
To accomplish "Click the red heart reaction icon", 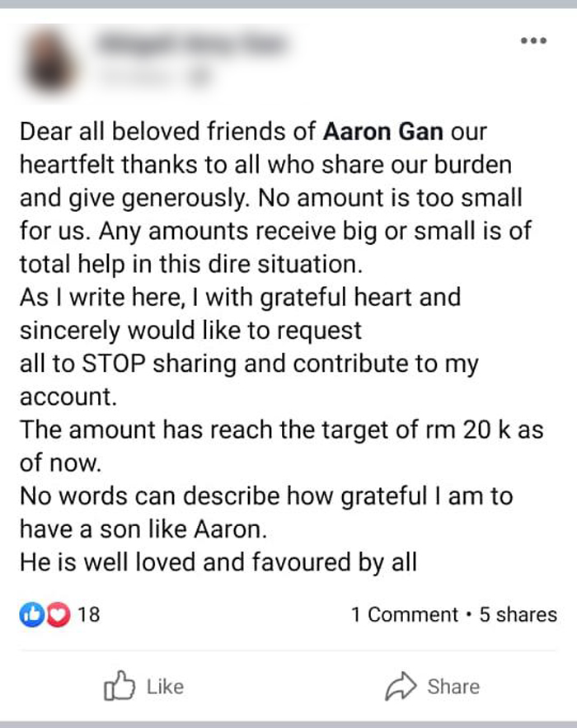I will point(58,614).
